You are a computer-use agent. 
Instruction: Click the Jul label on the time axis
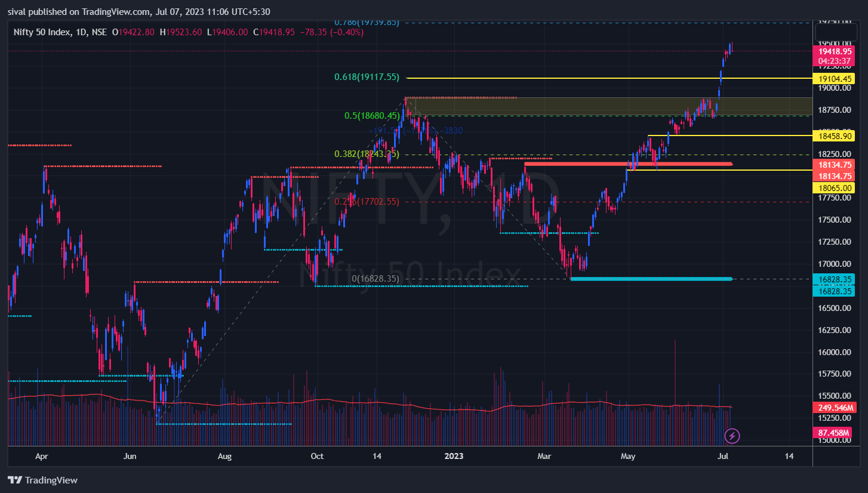(x=723, y=457)
